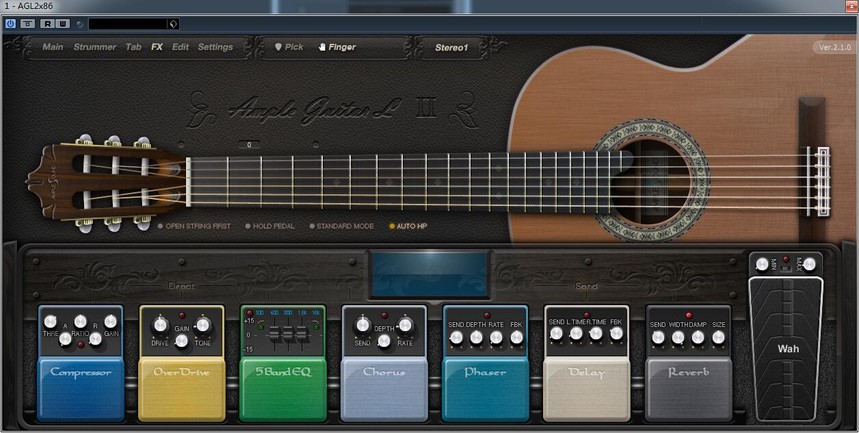Click the empty preset name field

tap(128, 24)
